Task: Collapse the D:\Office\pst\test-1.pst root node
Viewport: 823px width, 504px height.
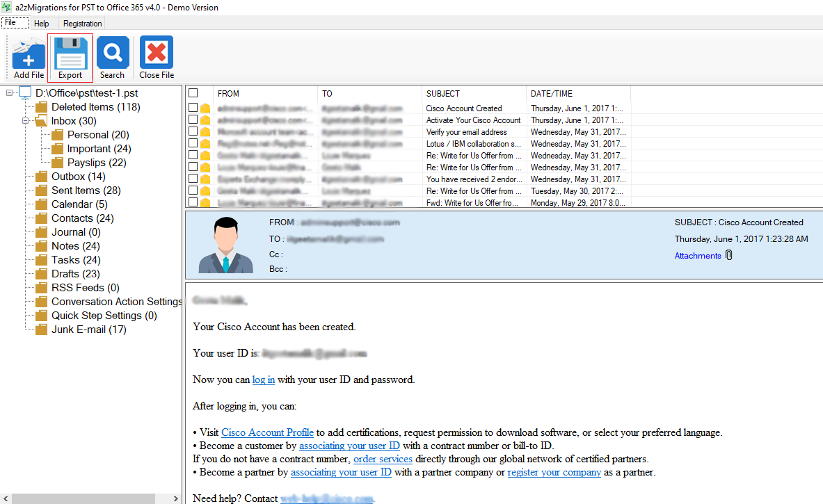Action: click(9, 93)
